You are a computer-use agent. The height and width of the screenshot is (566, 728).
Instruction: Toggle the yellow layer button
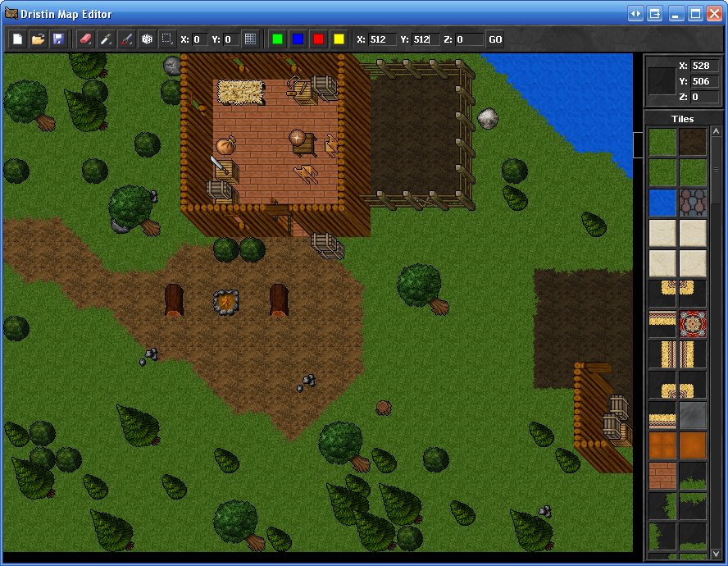[339, 39]
